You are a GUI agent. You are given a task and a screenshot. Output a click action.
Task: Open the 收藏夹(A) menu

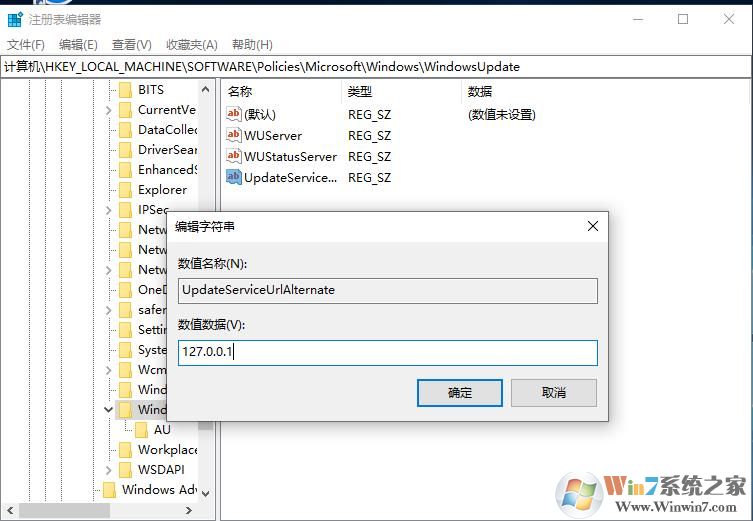click(192, 45)
